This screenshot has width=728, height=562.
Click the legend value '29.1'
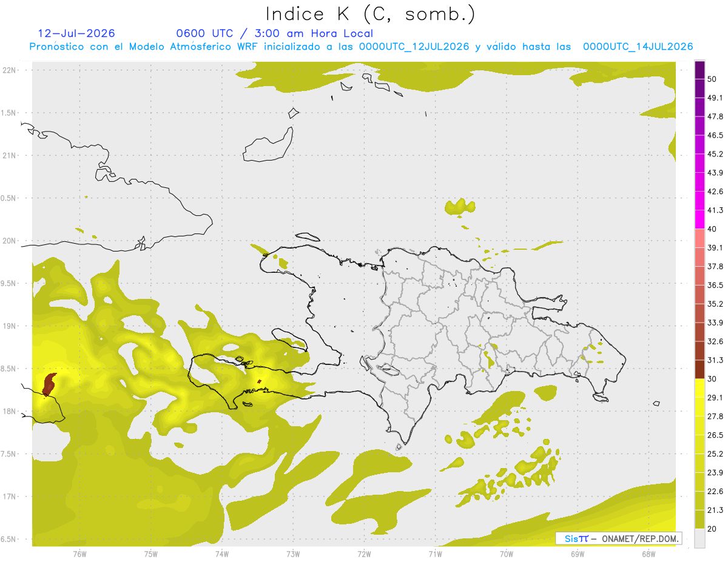[715, 398]
